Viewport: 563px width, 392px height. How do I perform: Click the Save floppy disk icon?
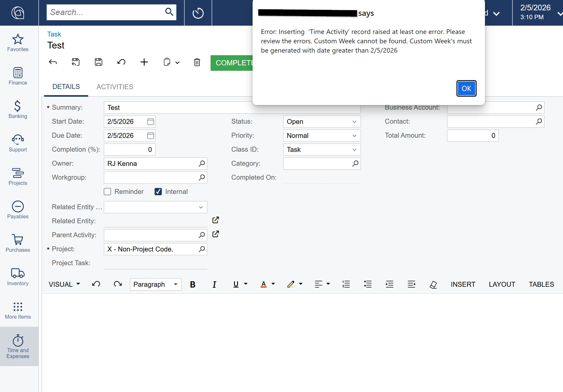(99, 62)
